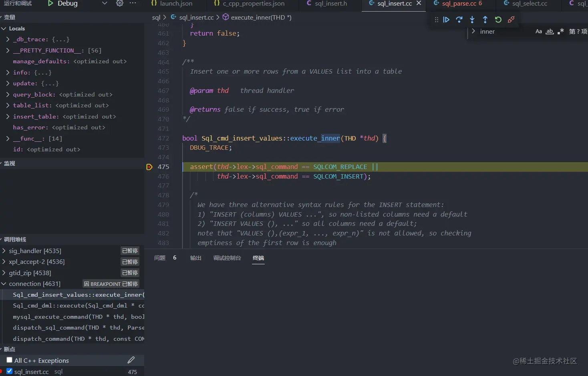Select Sql_cmd_insert_values::execute_inner stack frame
The image size is (588, 376).
(x=73, y=295)
